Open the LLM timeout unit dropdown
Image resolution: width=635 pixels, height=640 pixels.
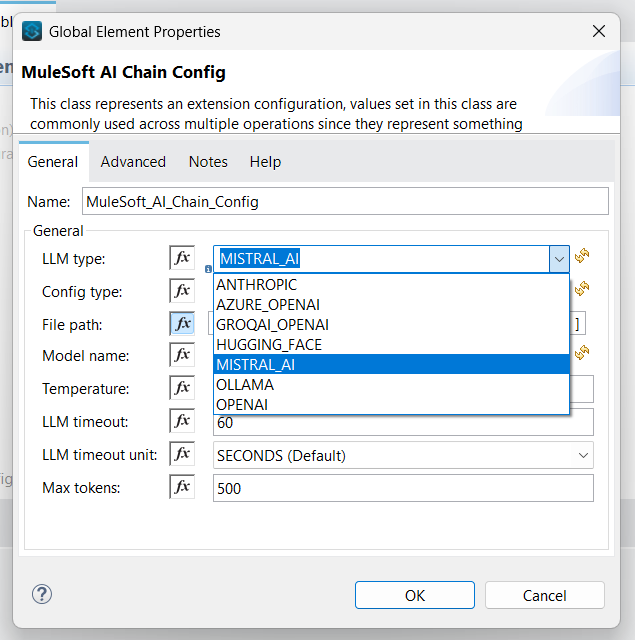point(583,455)
